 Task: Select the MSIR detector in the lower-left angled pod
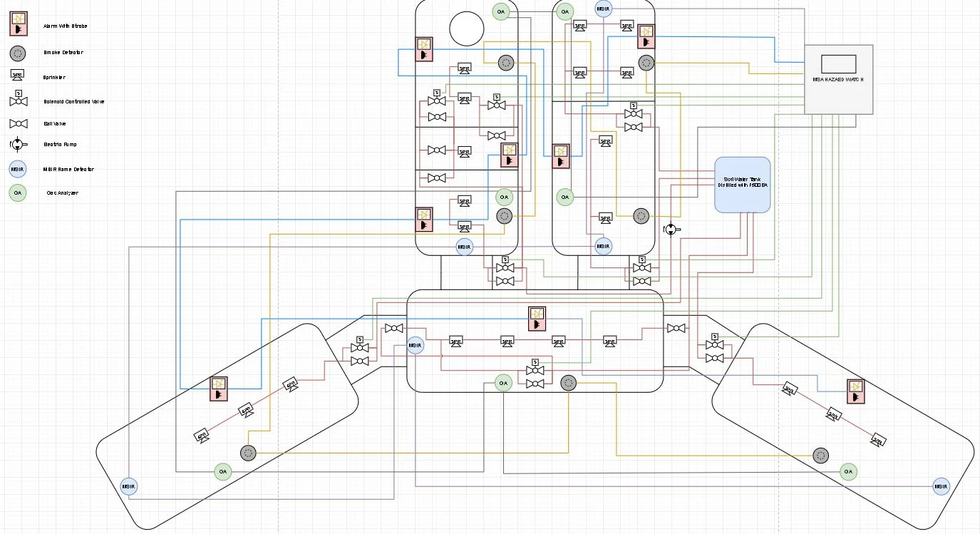[x=128, y=487]
